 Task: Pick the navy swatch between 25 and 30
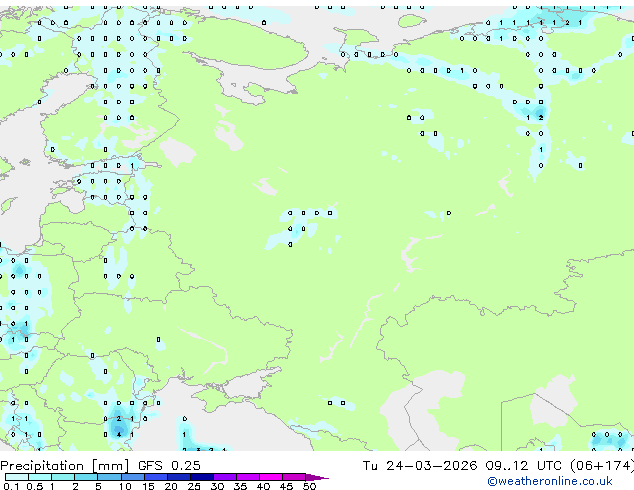(201, 477)
